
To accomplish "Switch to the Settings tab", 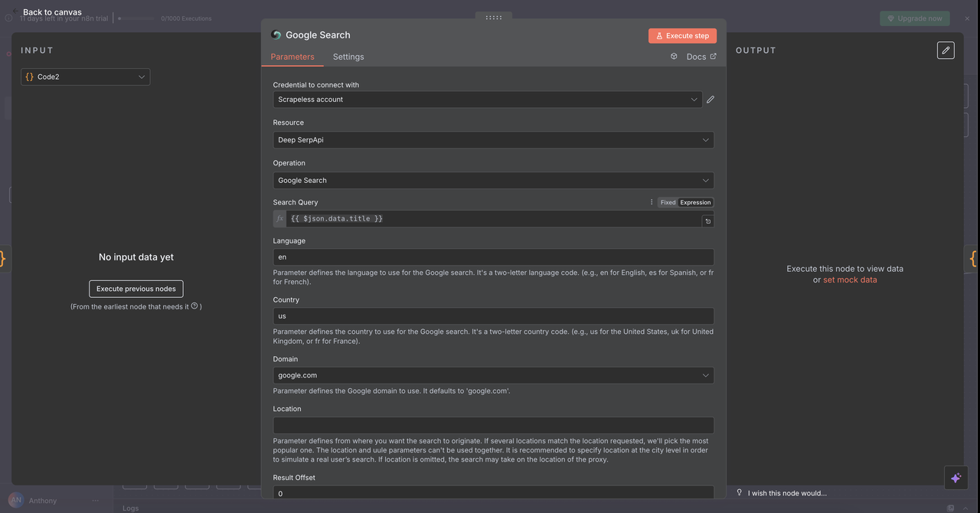I will point(348,57).
